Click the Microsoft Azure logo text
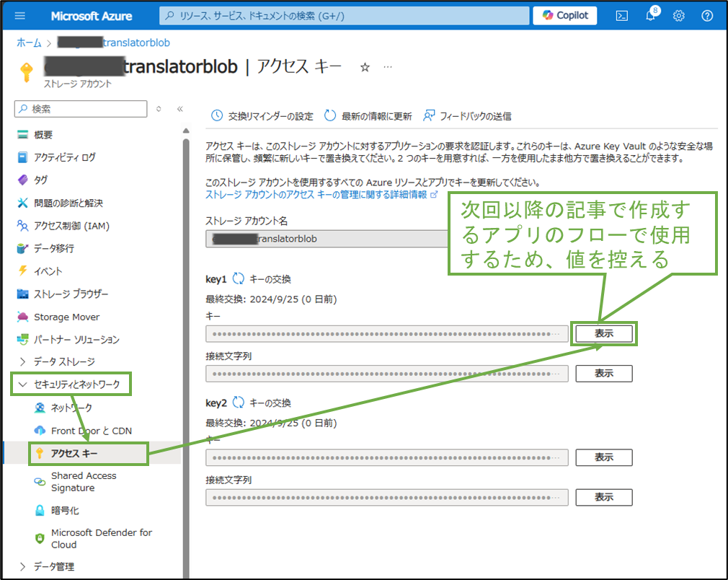The image size is (728, 580). tap(92, 16)
